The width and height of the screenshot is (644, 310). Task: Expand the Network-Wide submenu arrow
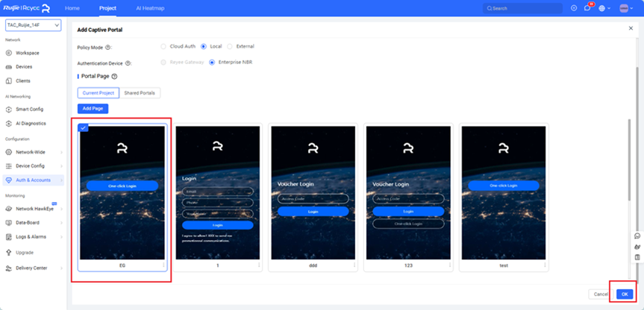click(x=61, y=152)
